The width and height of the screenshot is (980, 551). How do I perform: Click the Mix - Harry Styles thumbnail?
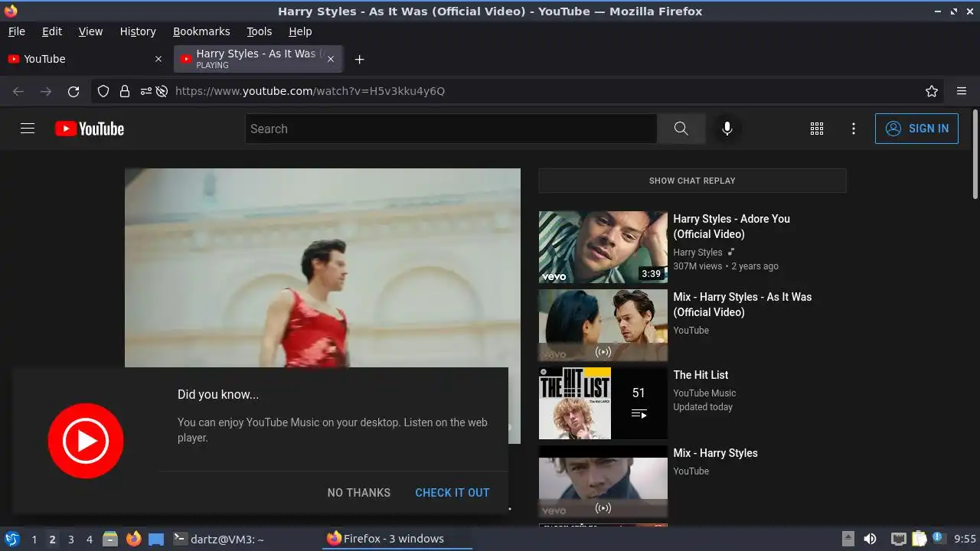pos(603,481)
